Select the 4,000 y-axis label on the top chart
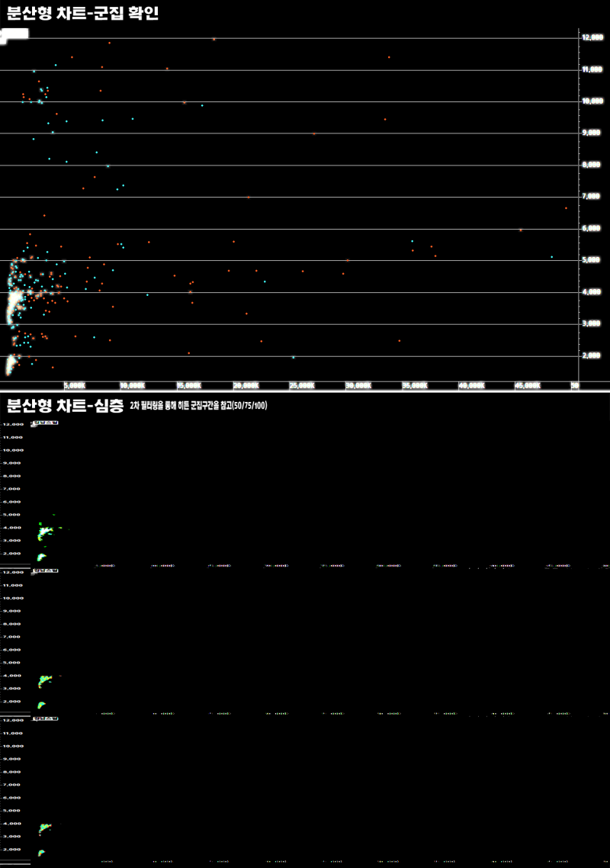 [591, 291]
